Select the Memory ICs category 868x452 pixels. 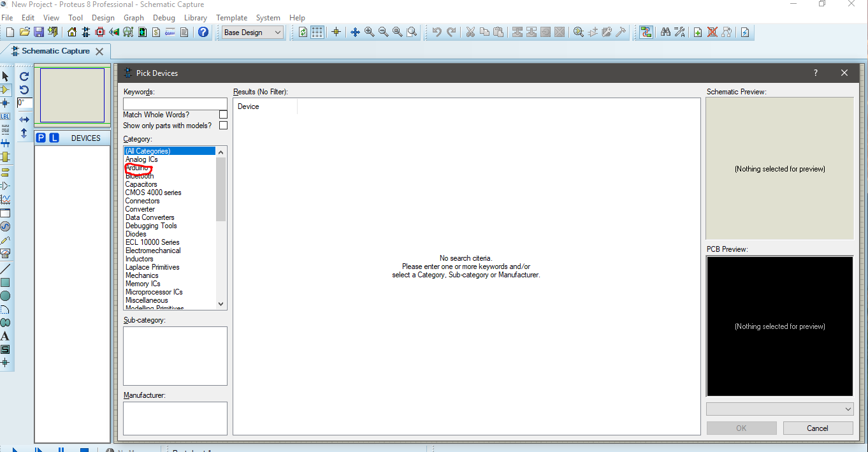coord(143,284)
